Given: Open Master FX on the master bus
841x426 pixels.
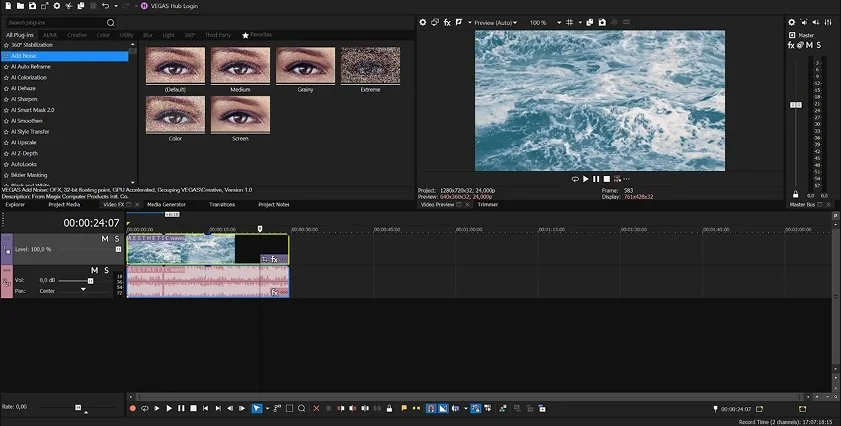Looking at the screenshot, I should click(x=791, y=45).
